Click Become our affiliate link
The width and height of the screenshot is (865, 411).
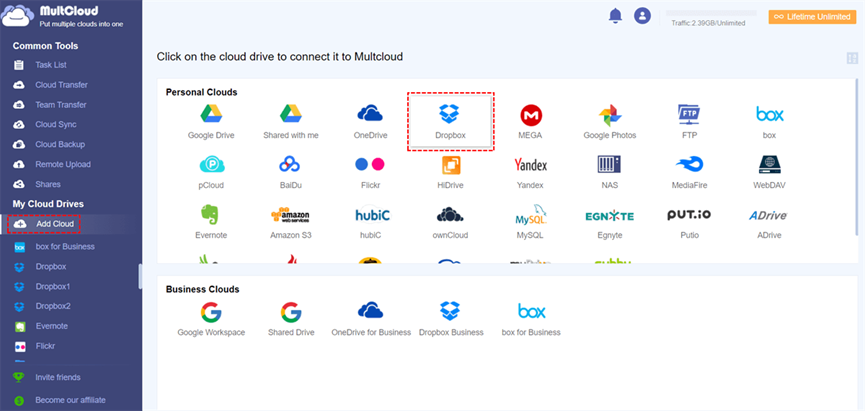71,400
